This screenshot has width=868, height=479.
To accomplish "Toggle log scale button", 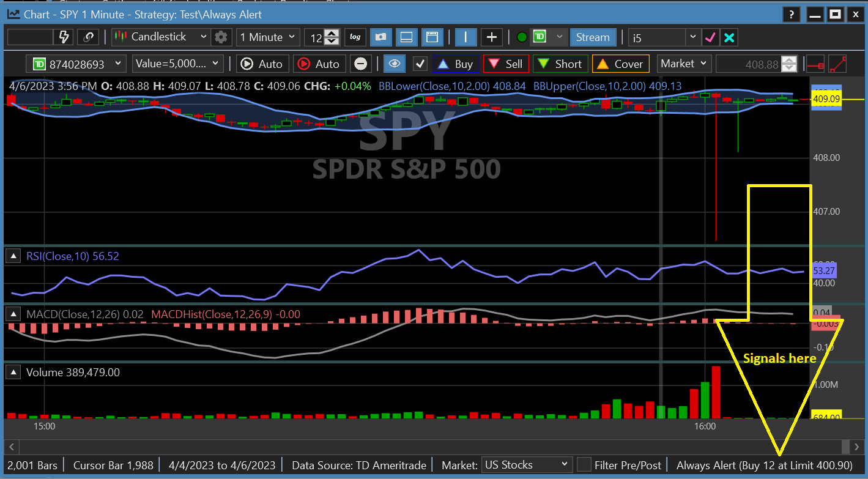I will (355, 37).
